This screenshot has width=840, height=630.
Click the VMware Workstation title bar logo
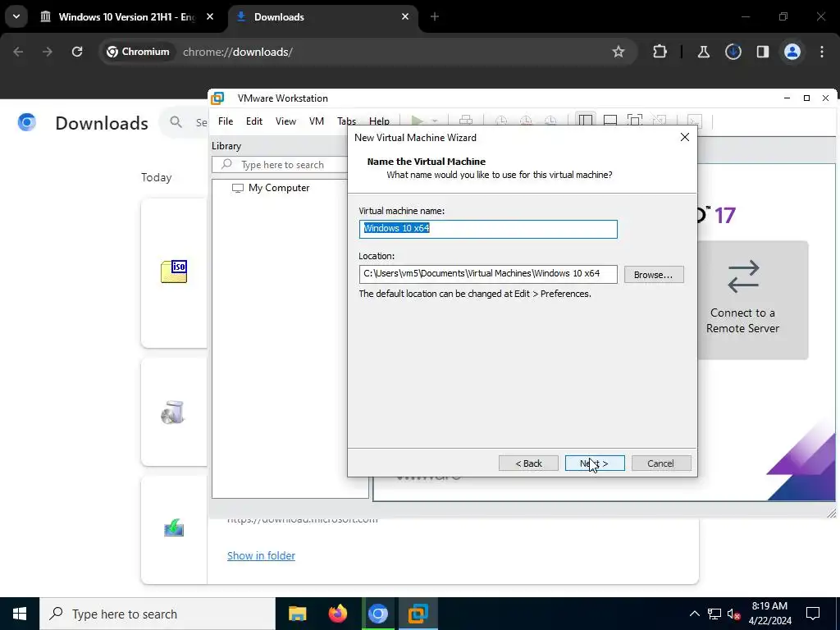tap(217, 98)
